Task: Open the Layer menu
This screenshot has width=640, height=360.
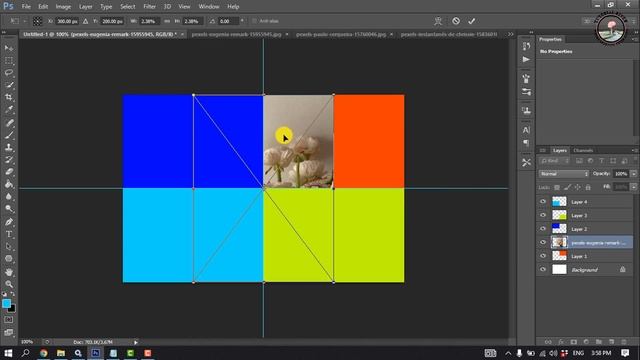Action: pyautogui.click(x=85, y=7)
